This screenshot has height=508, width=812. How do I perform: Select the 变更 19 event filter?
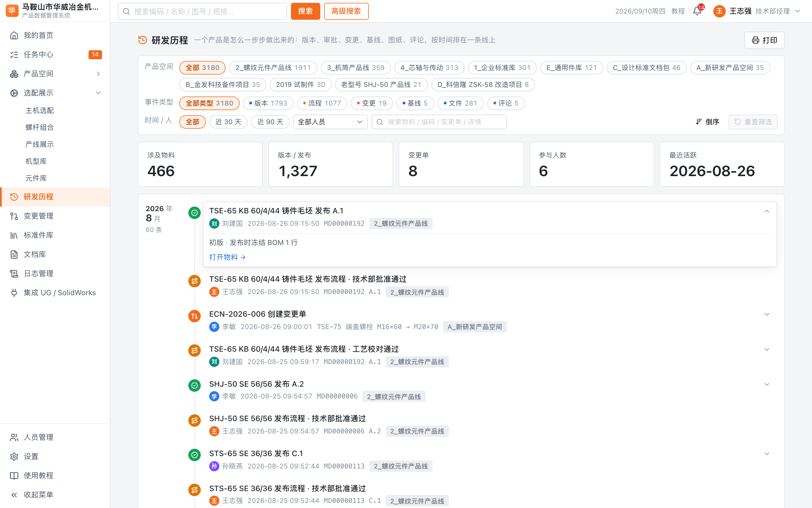point(372,103)
